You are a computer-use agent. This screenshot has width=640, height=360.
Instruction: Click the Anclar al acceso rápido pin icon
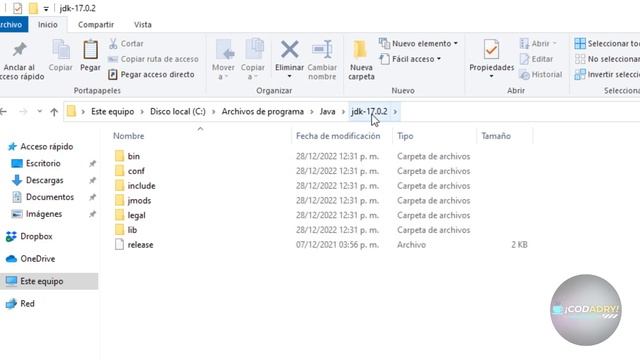19,50
